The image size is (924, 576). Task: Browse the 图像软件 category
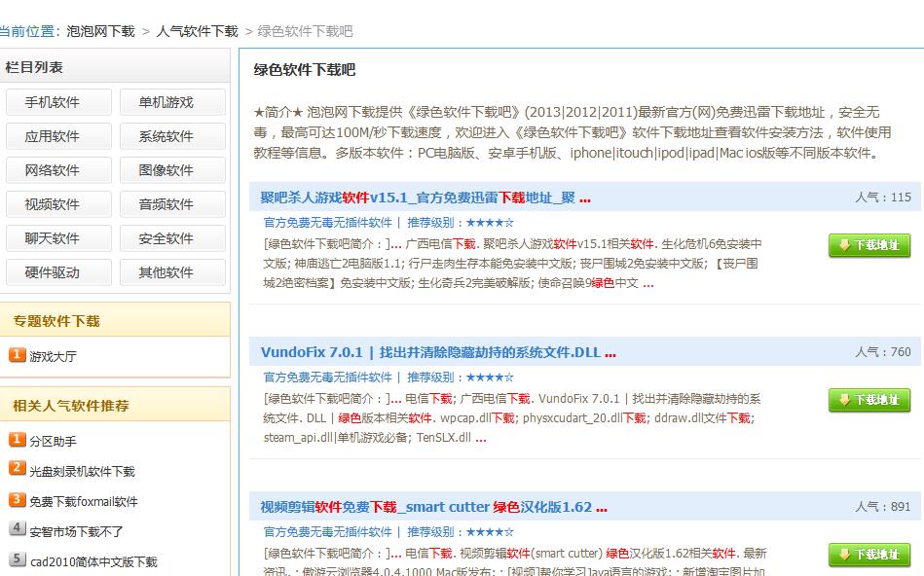point(172,171)
